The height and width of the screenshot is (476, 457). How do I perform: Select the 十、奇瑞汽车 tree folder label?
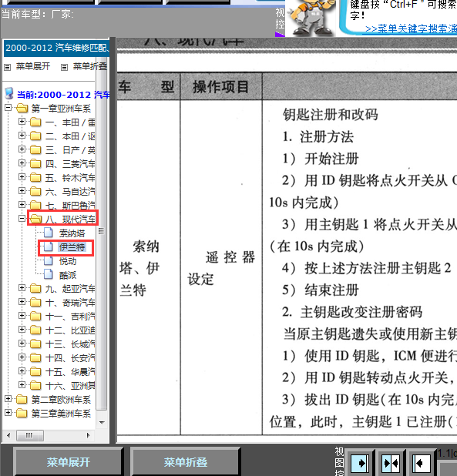click(x=70, y=303)
